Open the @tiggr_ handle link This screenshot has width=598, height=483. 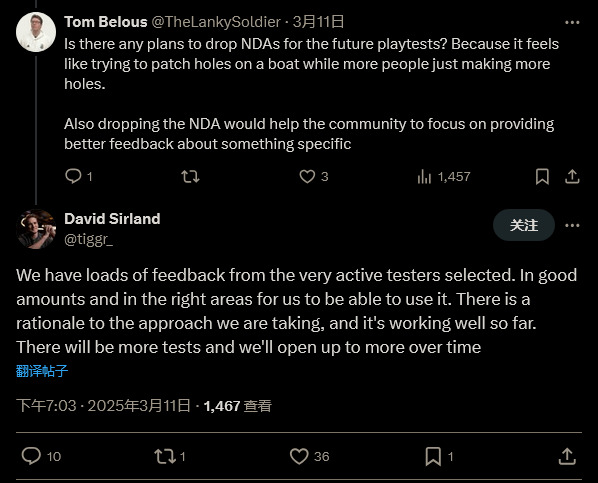[x=88, y=239]
